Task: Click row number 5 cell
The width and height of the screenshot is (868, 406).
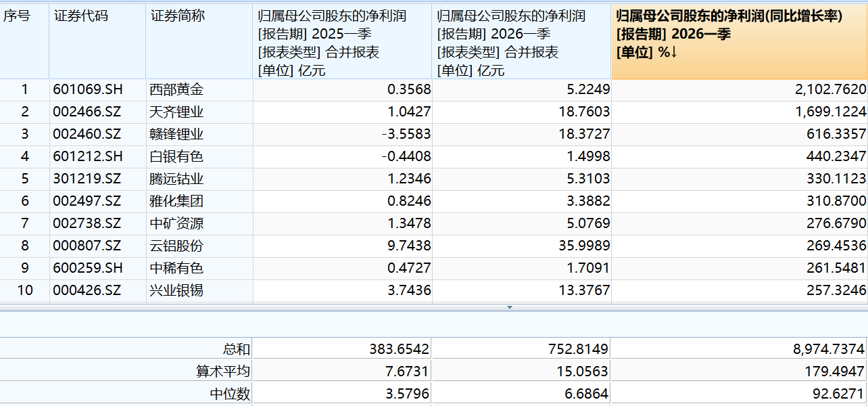Action: click(25, 179)
